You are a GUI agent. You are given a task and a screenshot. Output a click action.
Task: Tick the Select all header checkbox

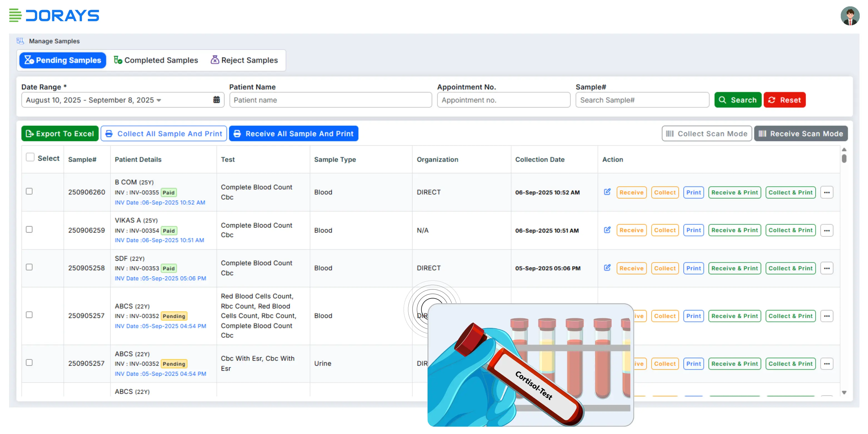click(30, 157)
